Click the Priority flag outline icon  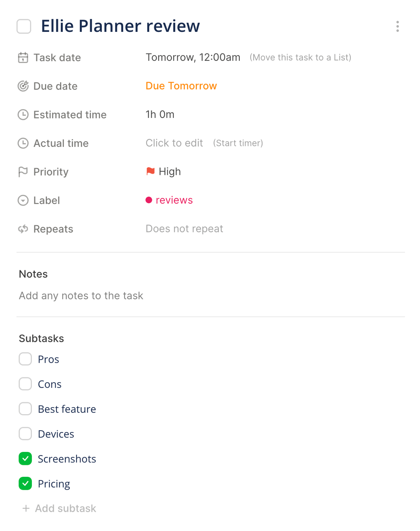tap(23, 172)
